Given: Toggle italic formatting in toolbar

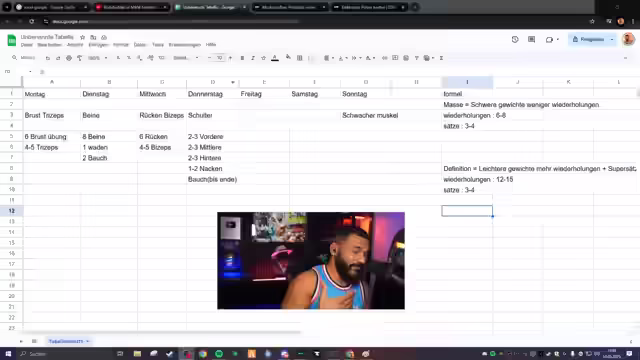Looking at the screenshot, I should [x=253, y=58].
